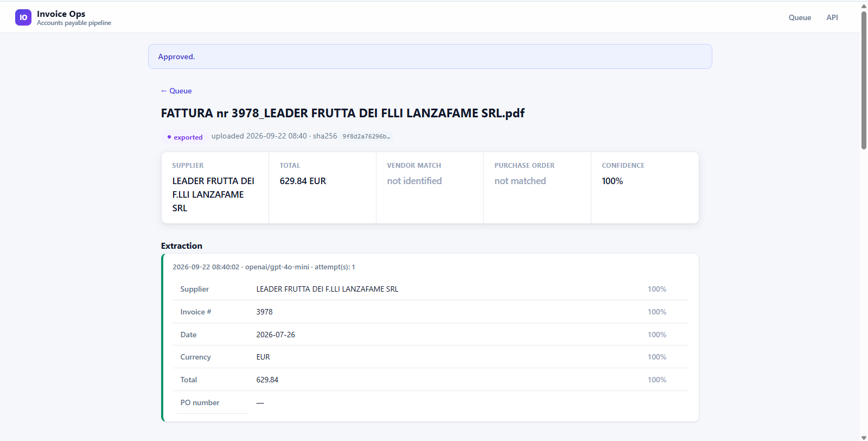Screen dimensions: 868x441
Task: Select the extracted supplier value LEADER FRUTTA
Action: tap(327, 289)
